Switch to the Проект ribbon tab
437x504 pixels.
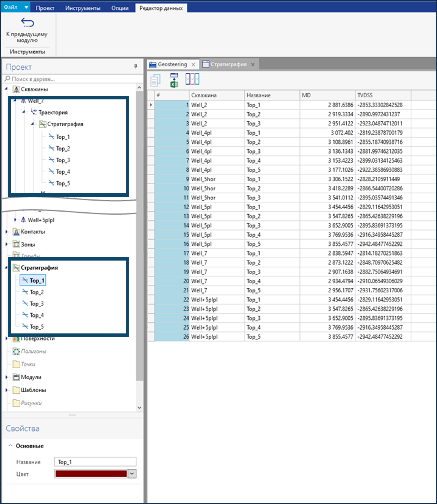[x=45, y=8]
